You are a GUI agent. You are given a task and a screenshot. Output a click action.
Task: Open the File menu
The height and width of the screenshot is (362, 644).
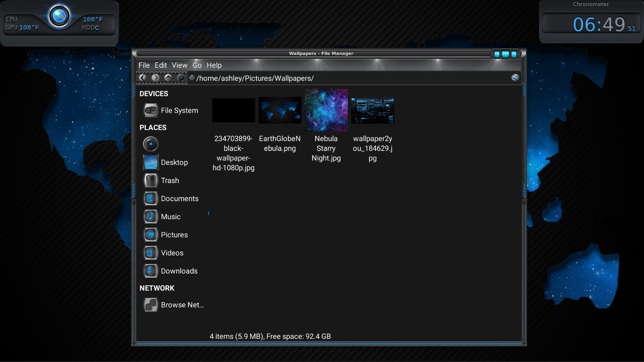(144, 65)
